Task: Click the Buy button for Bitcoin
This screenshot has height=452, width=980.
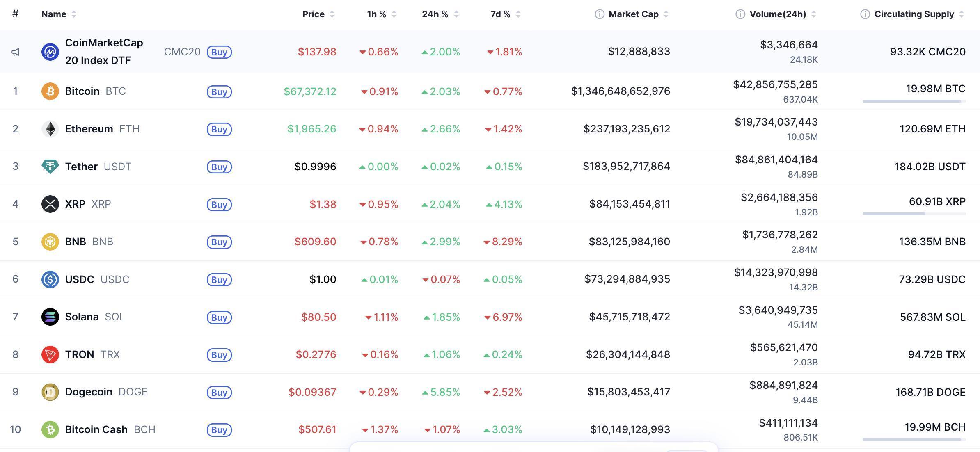Action: 220,91
